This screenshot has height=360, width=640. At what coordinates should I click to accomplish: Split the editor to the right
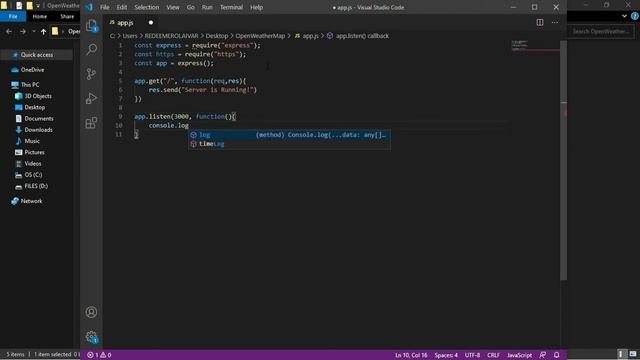pyautogui.click(x=540, y=22)
